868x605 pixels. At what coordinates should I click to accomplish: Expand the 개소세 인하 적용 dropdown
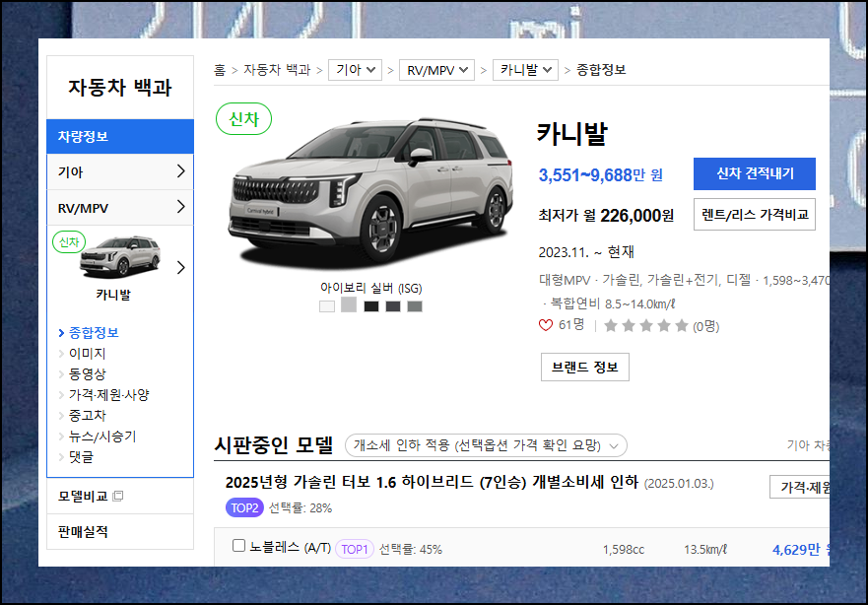point(486,445)
